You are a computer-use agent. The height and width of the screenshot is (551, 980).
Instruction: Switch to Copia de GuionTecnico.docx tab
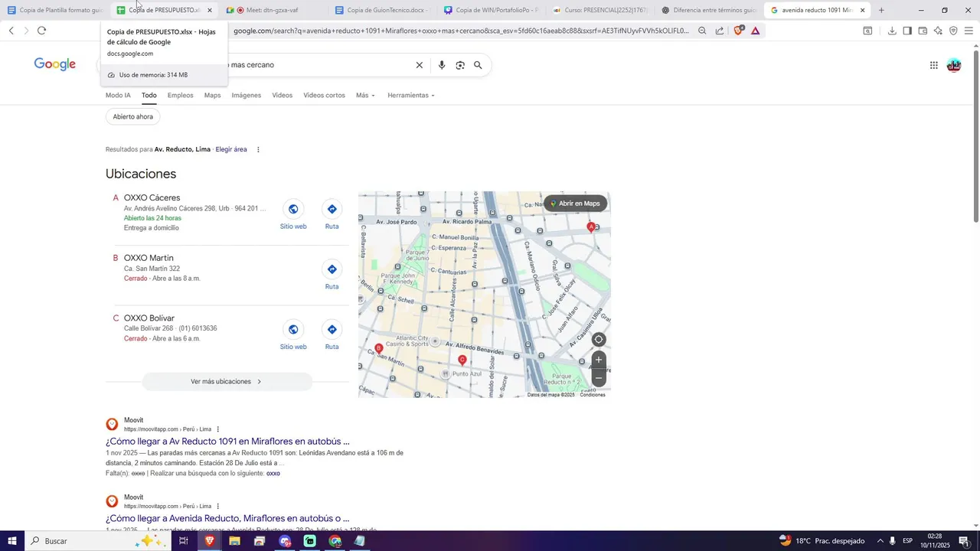tap(383, 10)
